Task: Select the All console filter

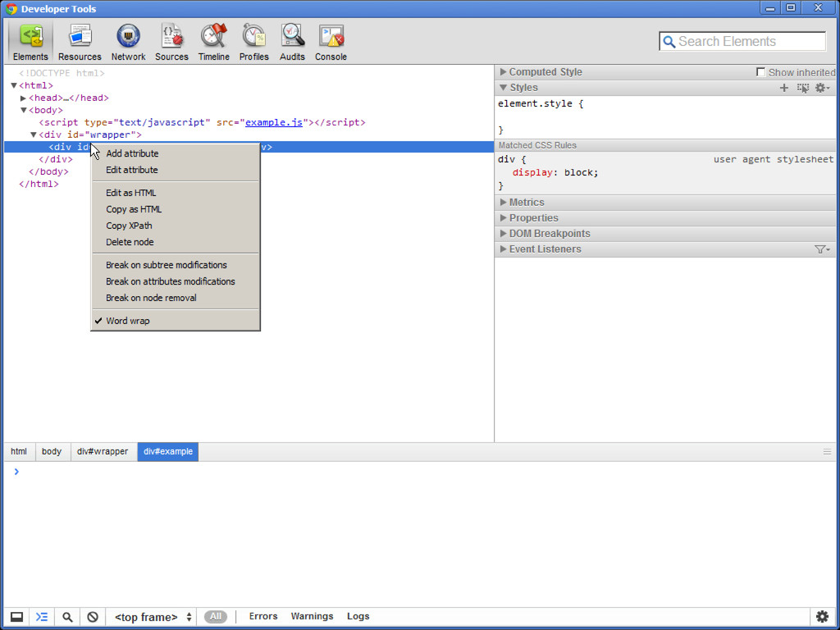Action: [216, 617]
